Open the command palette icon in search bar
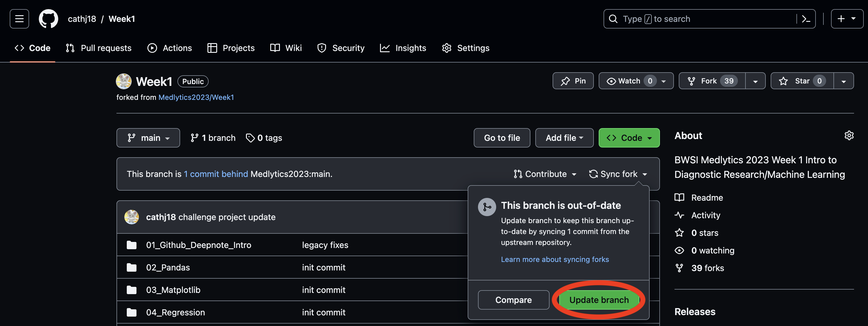868x326 pixels. (x=806, y=19)
